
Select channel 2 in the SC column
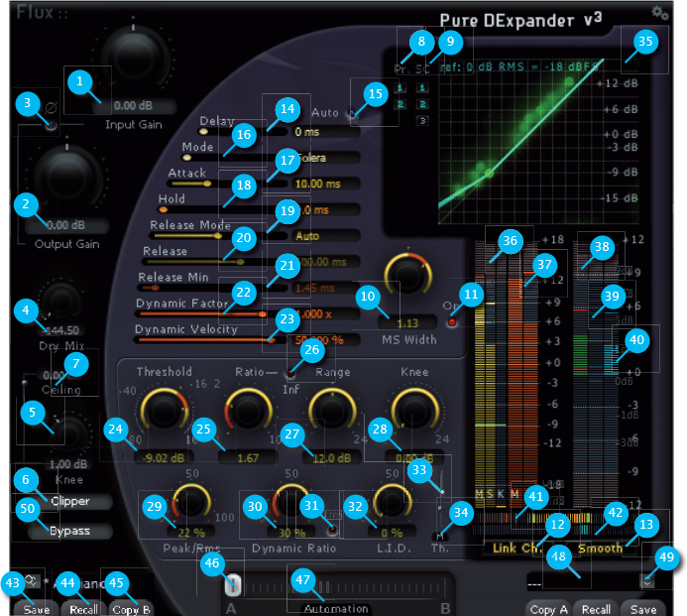[x=421, y=103]
